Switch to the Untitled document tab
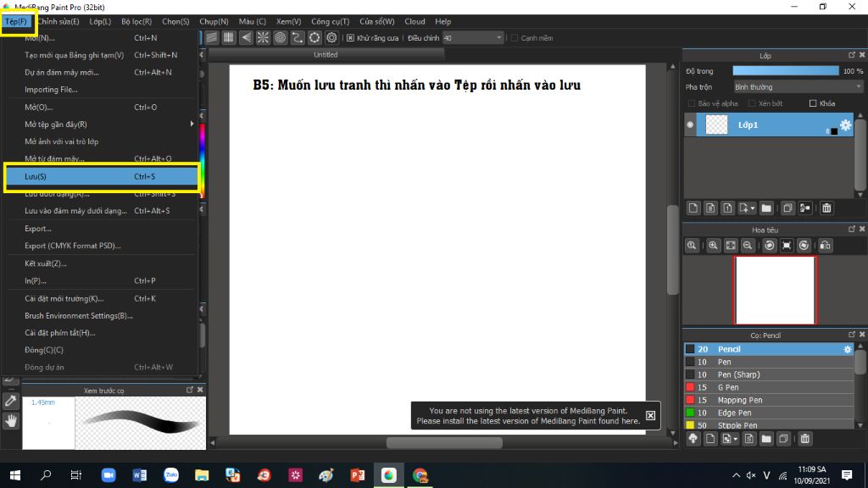 tap(325, 55)
